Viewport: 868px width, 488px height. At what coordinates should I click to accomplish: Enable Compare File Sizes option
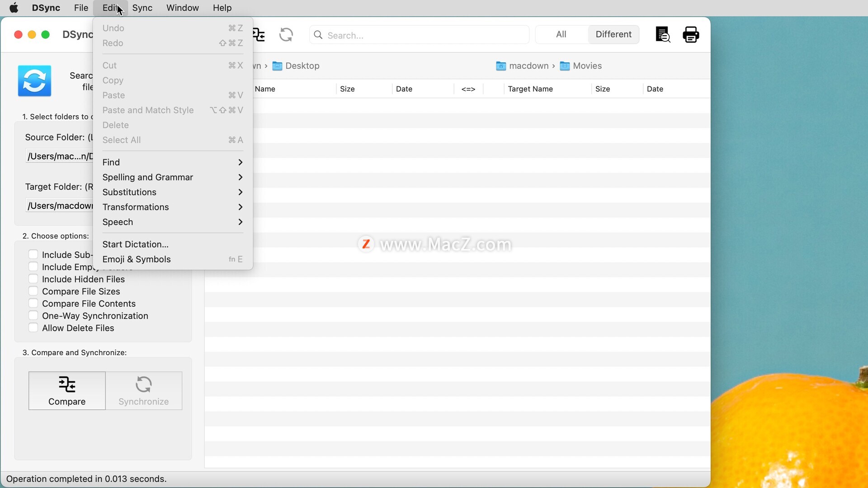pos(33,291)
